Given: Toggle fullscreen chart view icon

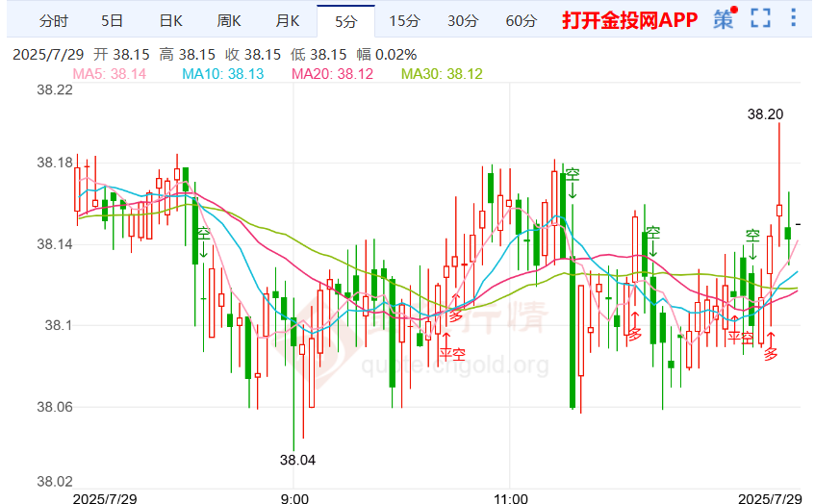Looking at the screenshot, I should click(x=761, y=19).
